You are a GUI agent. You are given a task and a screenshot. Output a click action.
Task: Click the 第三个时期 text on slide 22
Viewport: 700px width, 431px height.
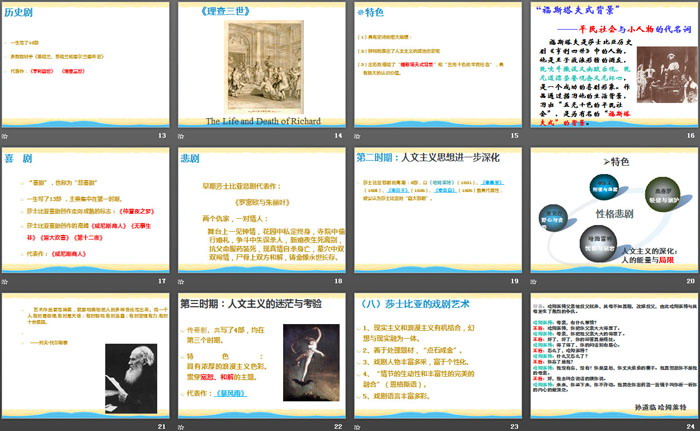(204, 340)
